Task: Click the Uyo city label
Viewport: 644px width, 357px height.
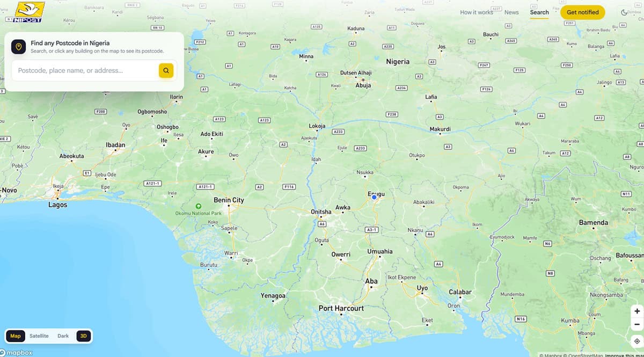Action: coord(422,288)
